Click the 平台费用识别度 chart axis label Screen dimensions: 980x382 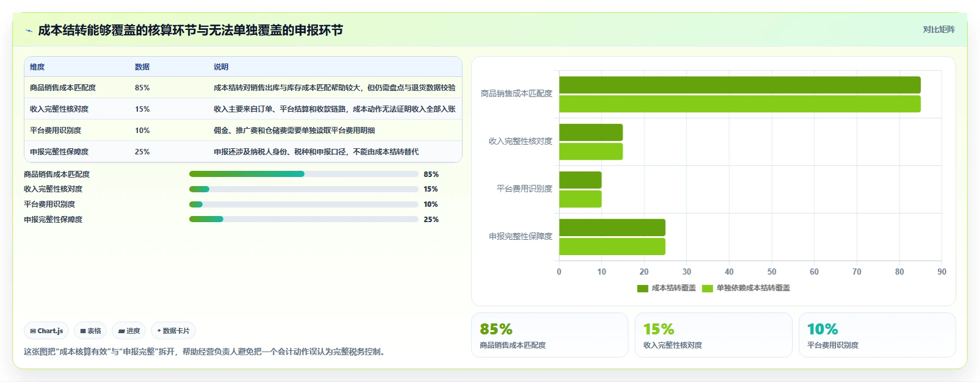coord(524,189)
